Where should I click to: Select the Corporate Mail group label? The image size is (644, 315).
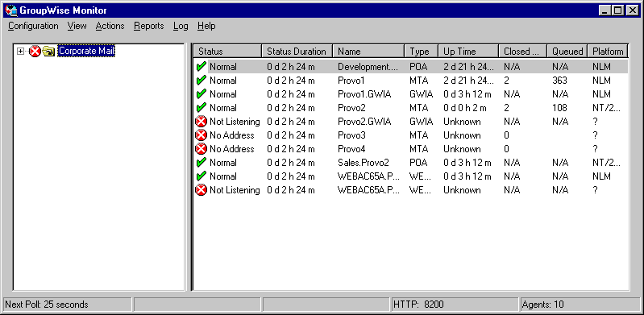[x=86, y=51]
